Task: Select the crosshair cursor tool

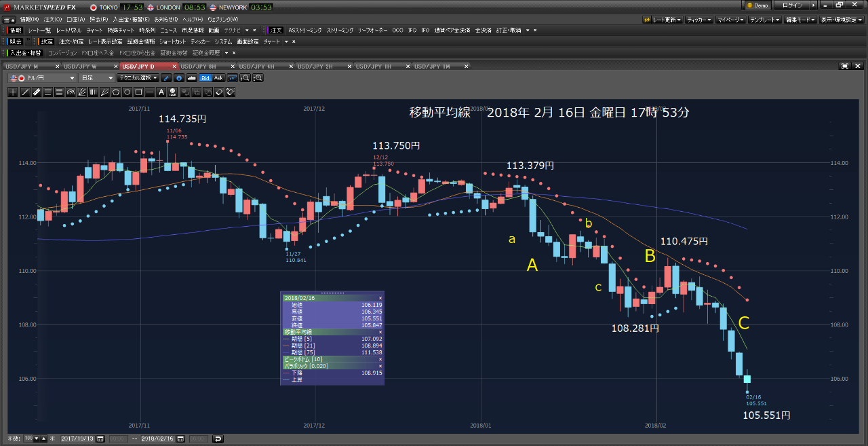Action: pos(12,92)
